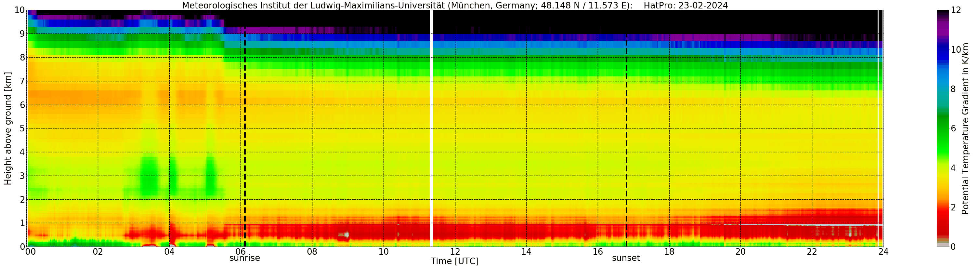Click the height axis tick '3'
Image resolution: width=980 pixels, height=268 pixels.
coord(22,176)
